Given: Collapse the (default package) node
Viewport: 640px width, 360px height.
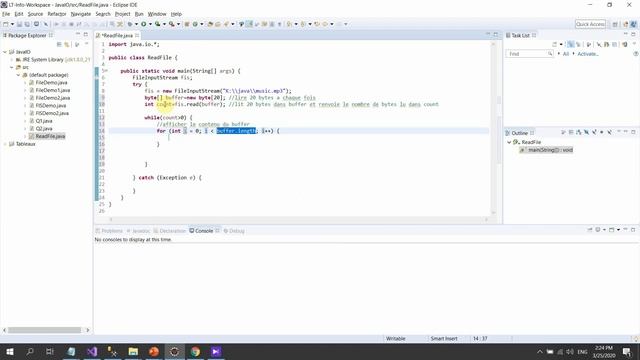Looking at the screenshot, I should click(18, 75).
